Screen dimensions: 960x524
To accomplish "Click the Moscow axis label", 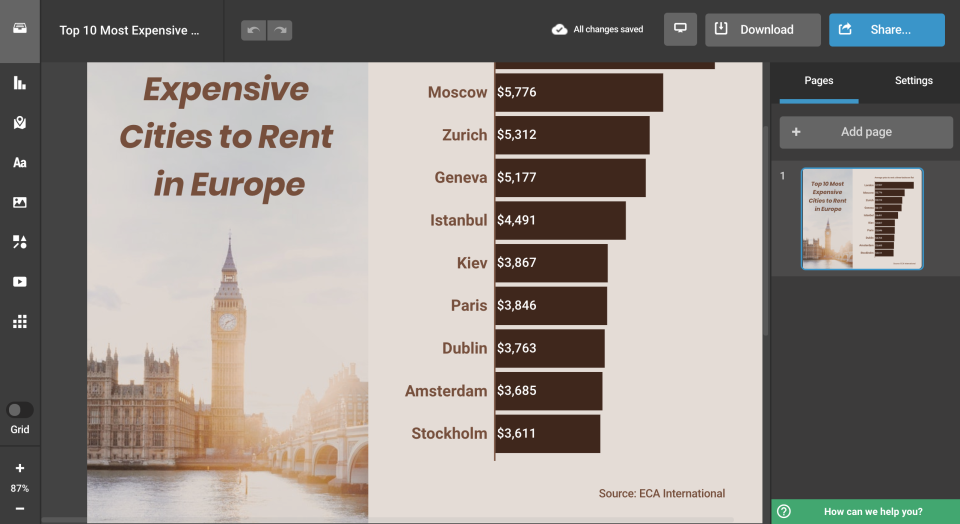I will pos(457,92).
